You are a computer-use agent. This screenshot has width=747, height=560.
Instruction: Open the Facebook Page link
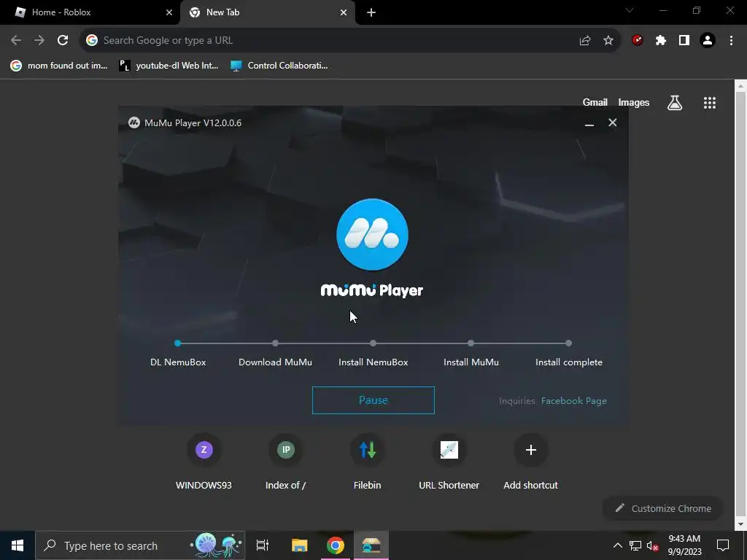point(573,401)
